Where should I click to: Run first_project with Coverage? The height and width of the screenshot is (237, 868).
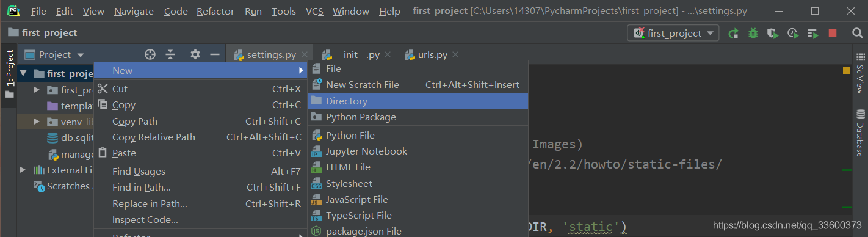(x=773, y=34)
